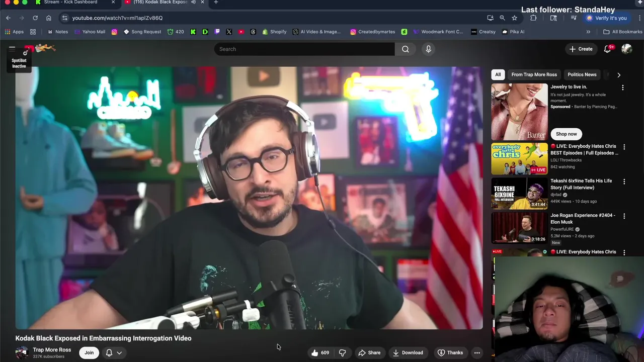Open the Pika AI bookmark
The width and height of the screenshot is (644, 362).
click(513, 32)
